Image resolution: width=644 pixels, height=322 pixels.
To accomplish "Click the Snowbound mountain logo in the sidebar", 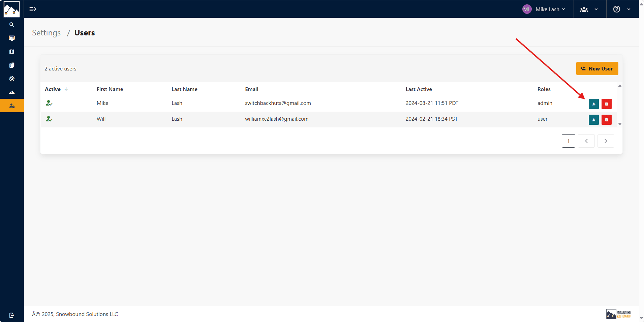I will pyautogui.click(x=11, y=9).
